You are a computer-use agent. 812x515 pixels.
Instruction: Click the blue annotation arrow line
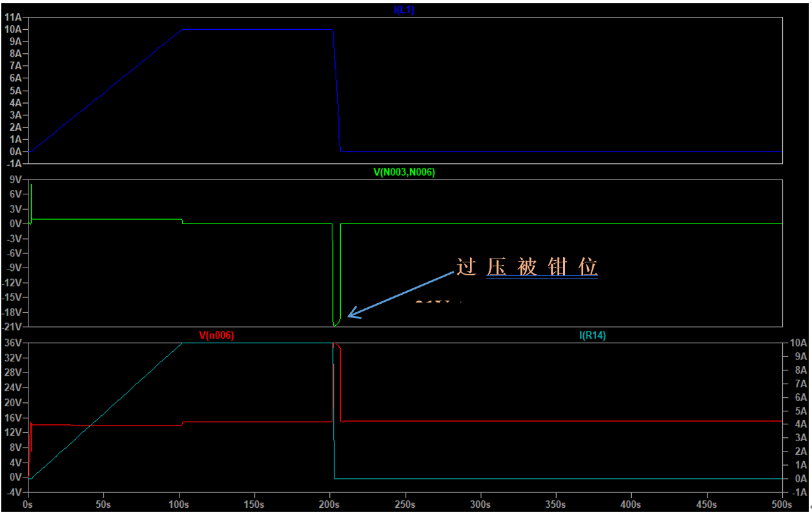pos(402,294)
